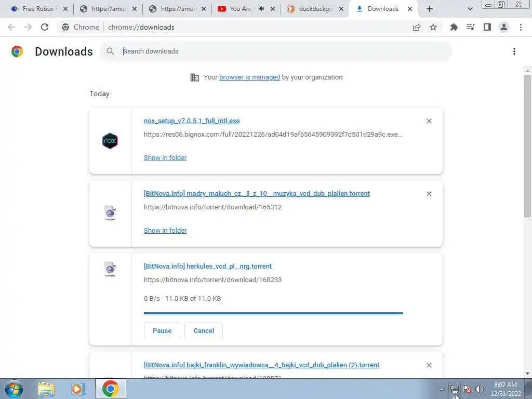Open nox_setup_v7.0.5.1_full_intl.exe file link
This screenshot has height=399, width=532.
[192, 121]
